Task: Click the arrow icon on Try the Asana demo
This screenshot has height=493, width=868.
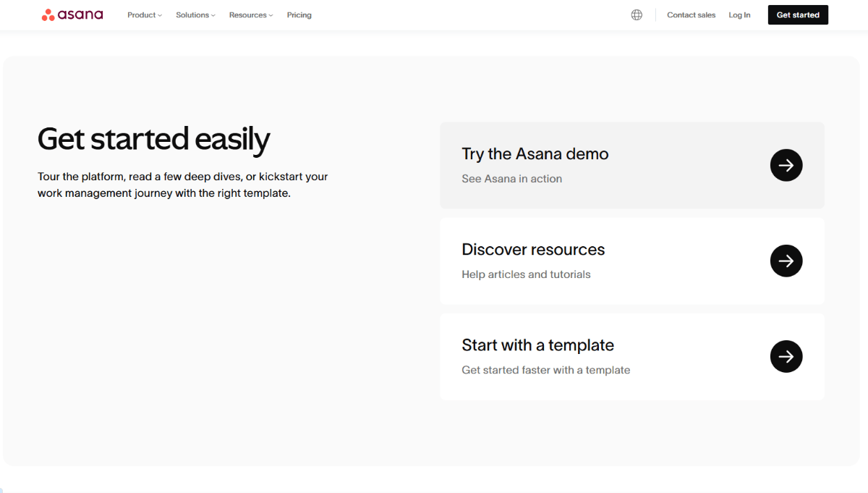Action: click(786, 165)
